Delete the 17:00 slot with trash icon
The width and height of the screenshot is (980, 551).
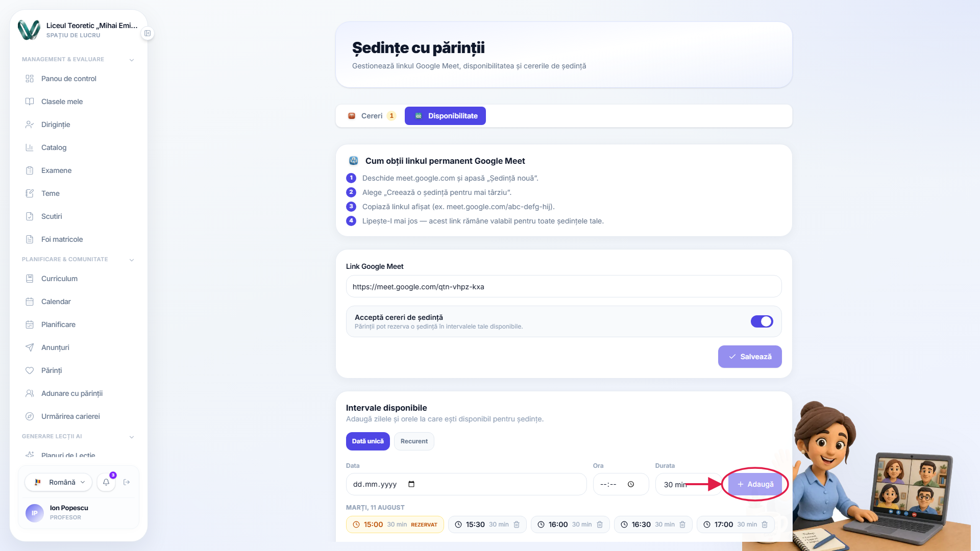(765, 524)
